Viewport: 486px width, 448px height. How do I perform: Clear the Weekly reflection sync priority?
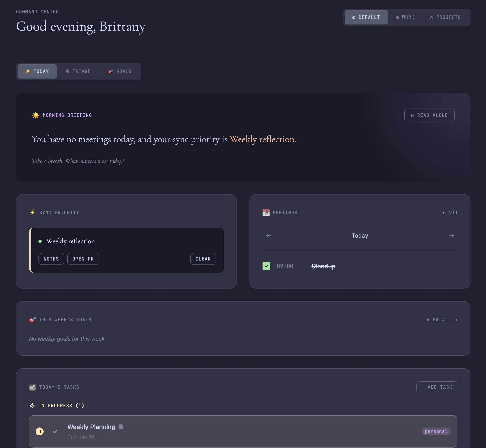[x=203, y=259]
